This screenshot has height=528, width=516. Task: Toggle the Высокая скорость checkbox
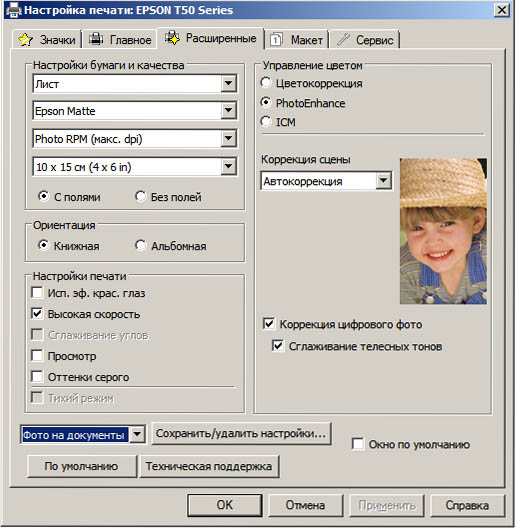pyautogui.click(x=37, y=314)
